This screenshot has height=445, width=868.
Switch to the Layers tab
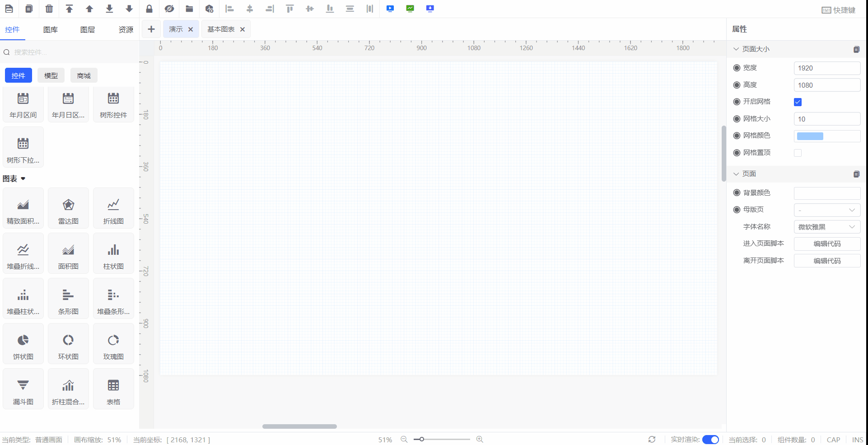pos(87,30)
